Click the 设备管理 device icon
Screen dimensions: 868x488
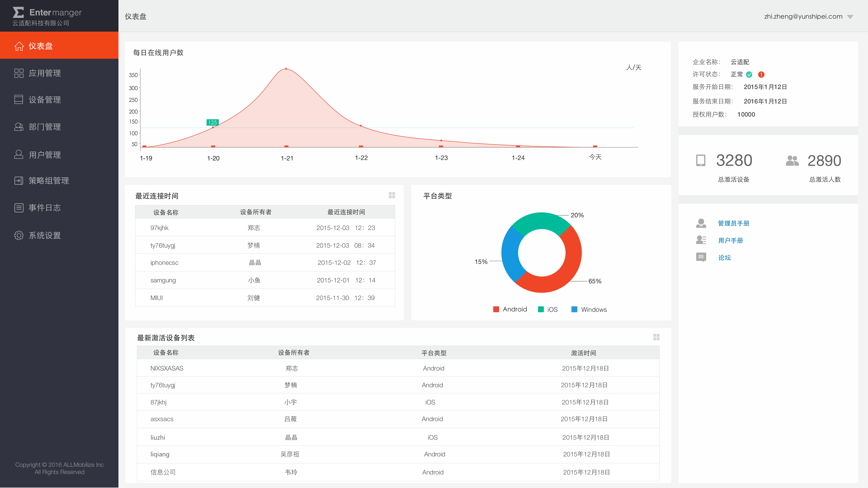pos(19,100)
